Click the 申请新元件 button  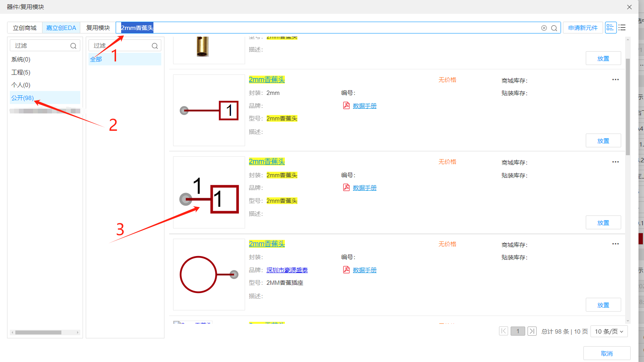coord(583,28)
